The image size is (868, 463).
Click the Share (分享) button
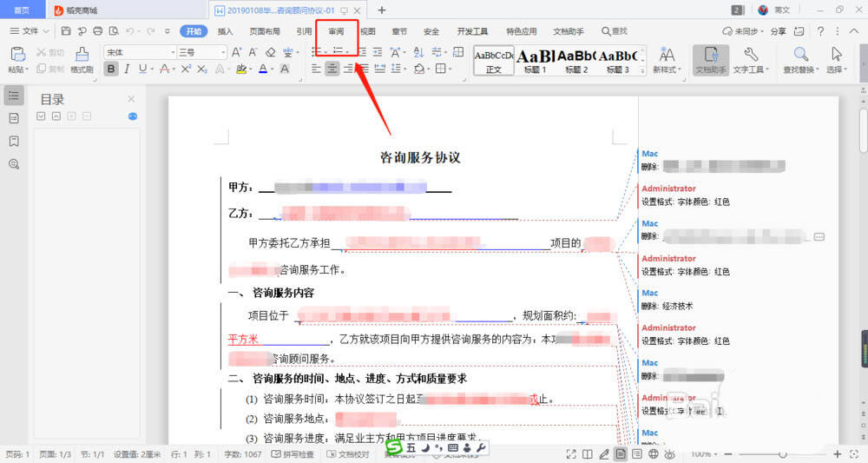click(x=779, y=31)
